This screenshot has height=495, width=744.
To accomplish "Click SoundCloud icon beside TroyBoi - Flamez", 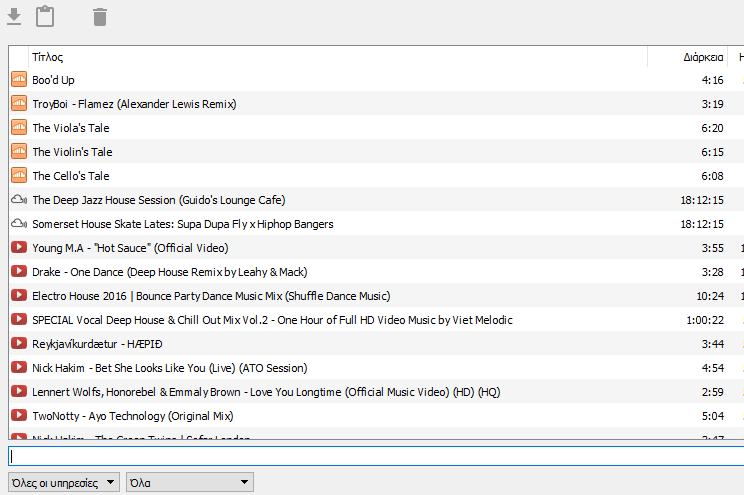I will 19,103.
